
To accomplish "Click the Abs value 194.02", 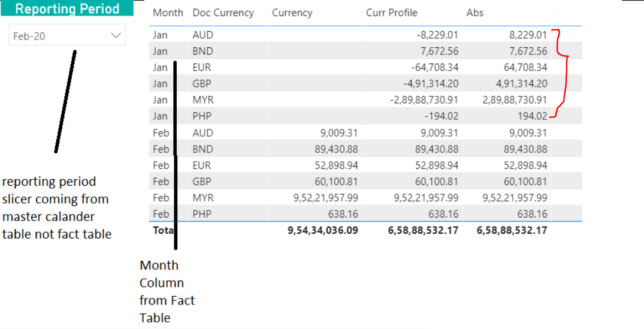I will point(534,116).
